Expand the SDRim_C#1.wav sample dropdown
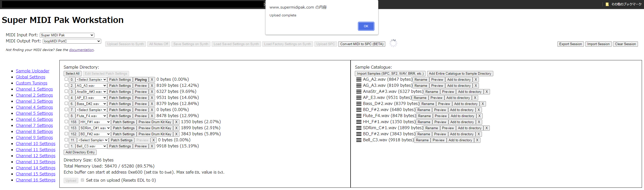 point(95,128)
